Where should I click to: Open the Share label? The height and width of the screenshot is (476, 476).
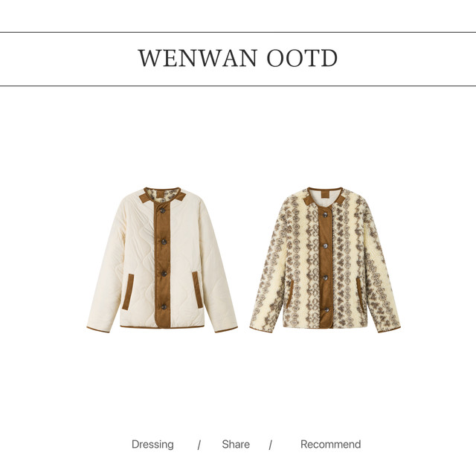(x=236, y=444)
